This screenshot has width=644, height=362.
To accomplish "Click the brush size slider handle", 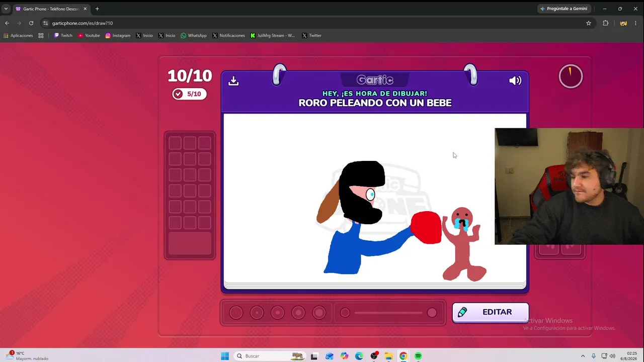I will click(432, 313).
